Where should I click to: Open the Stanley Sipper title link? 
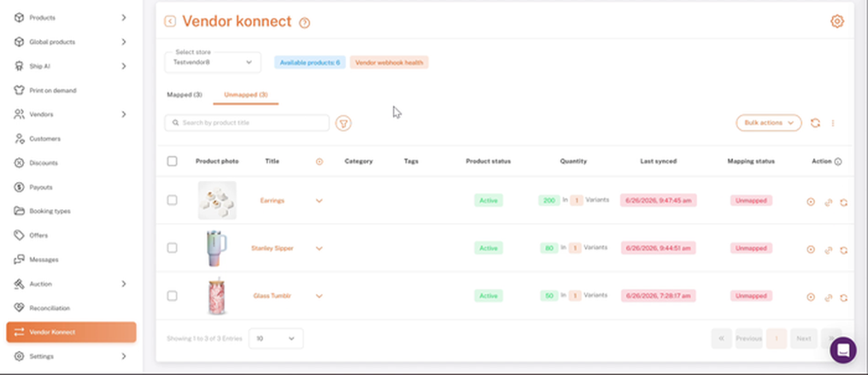pyautogui.click(x=272, y=249)
